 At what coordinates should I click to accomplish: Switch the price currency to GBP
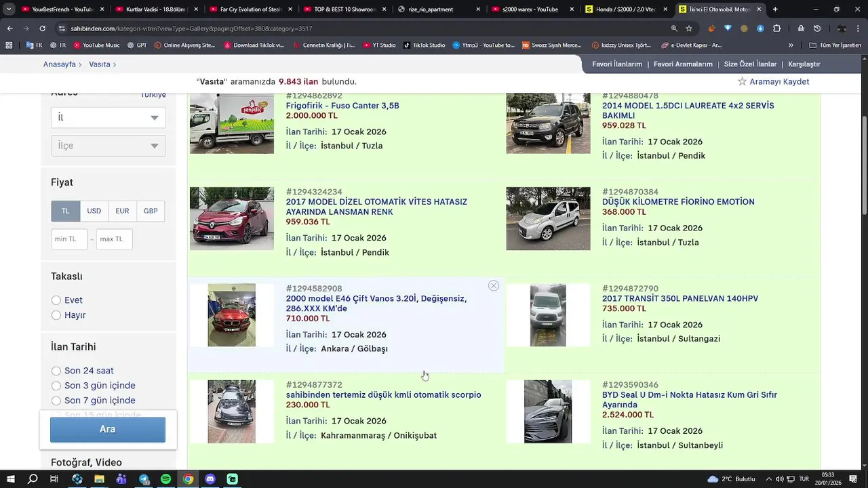click(151, 211)
